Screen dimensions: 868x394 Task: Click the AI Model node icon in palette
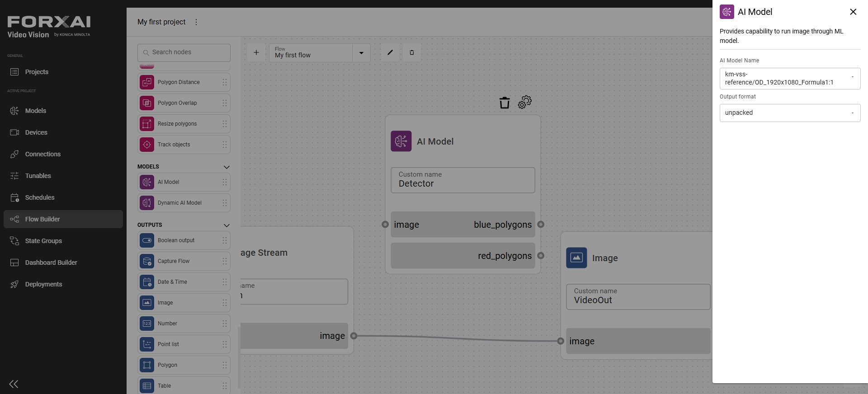tap(147, 182)
